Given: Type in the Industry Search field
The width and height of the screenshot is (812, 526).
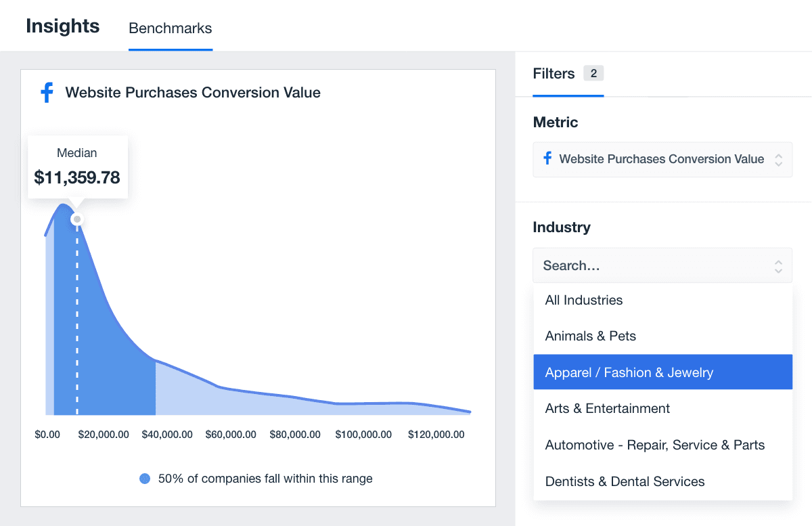Looking at the screenshot, I should pyautogui.click(x=650, y=266).
